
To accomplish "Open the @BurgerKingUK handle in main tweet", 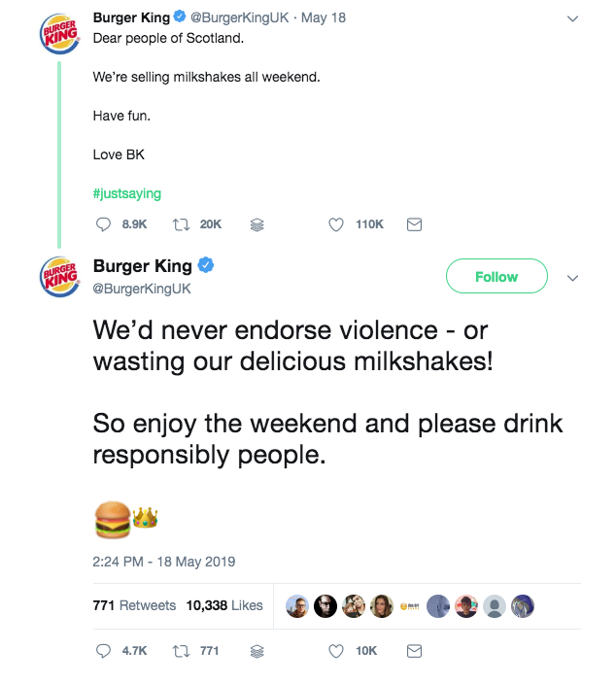I will [x=142, y=289].
